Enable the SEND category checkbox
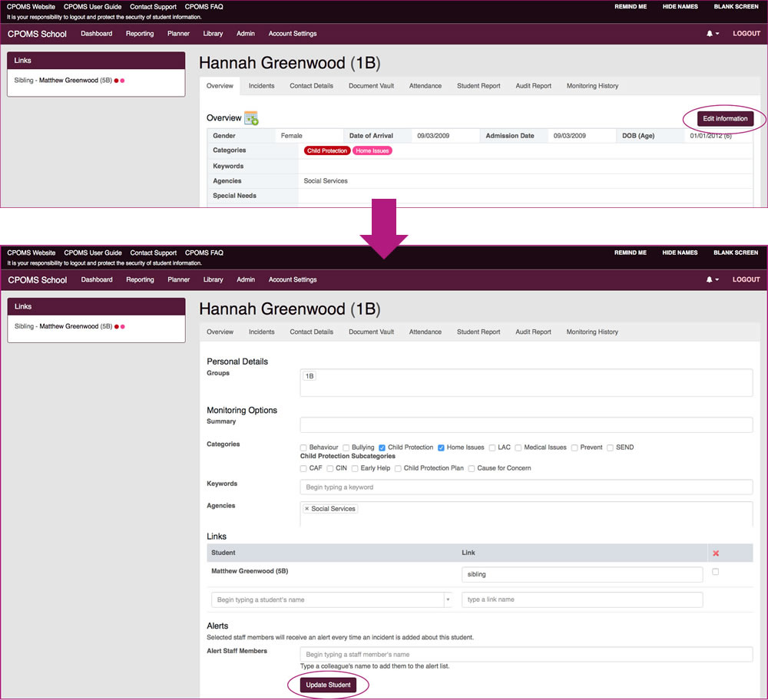Viewport: 768px width, 700px height. coord(610,447)
